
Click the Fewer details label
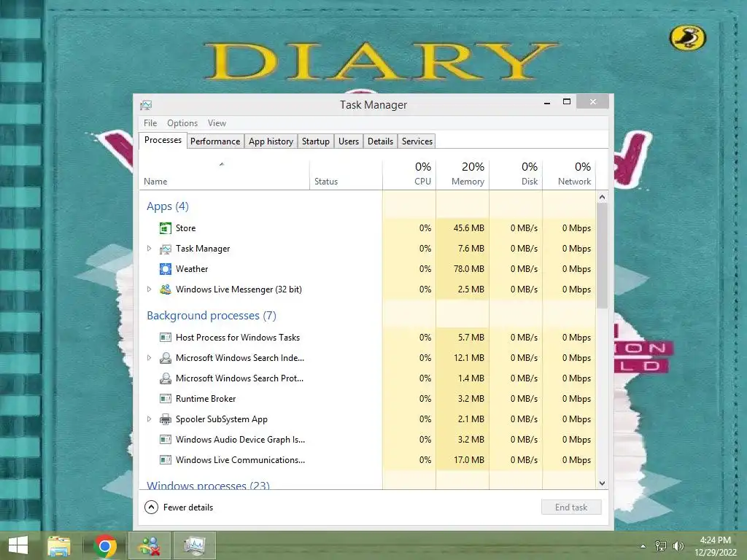187,507
